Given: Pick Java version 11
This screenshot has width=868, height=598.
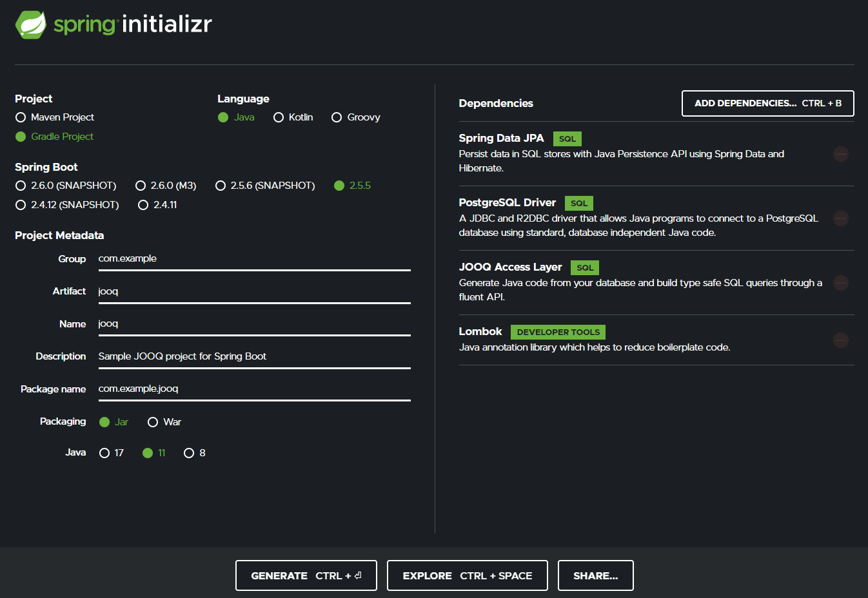Looking at the screenshot, I should pos(154,453).
